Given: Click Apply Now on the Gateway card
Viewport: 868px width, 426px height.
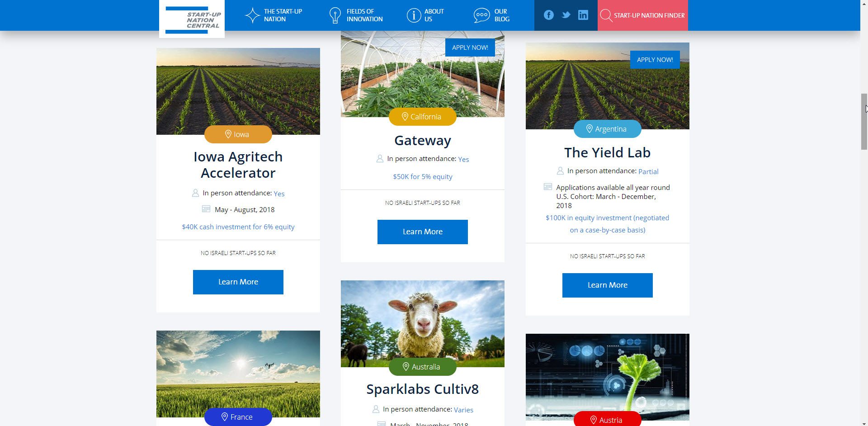Looking at the screenshot, I should tap(470, 47).
